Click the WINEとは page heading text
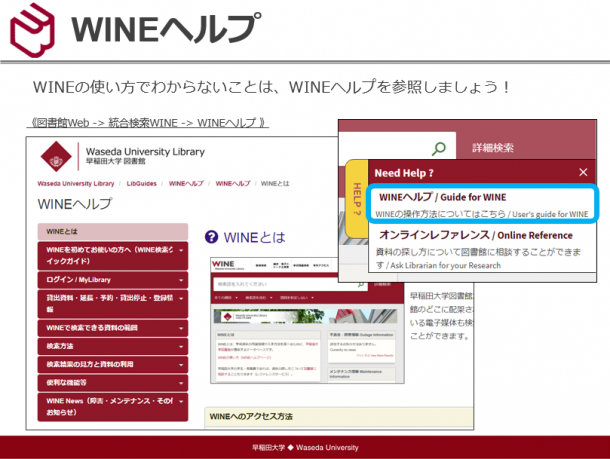The height and width of the screenshot is (459, 610). 254,237
